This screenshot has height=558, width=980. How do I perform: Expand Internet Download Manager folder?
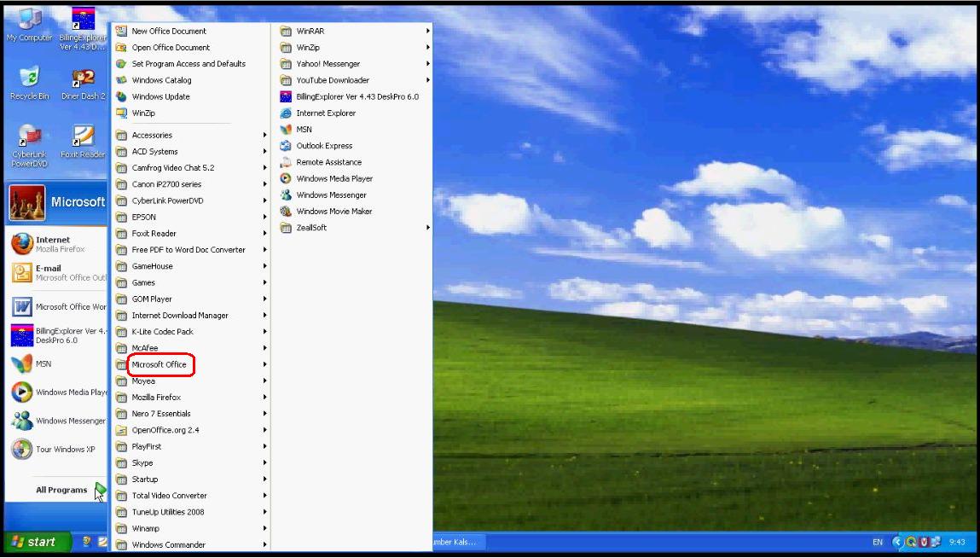tap(191, 316)
